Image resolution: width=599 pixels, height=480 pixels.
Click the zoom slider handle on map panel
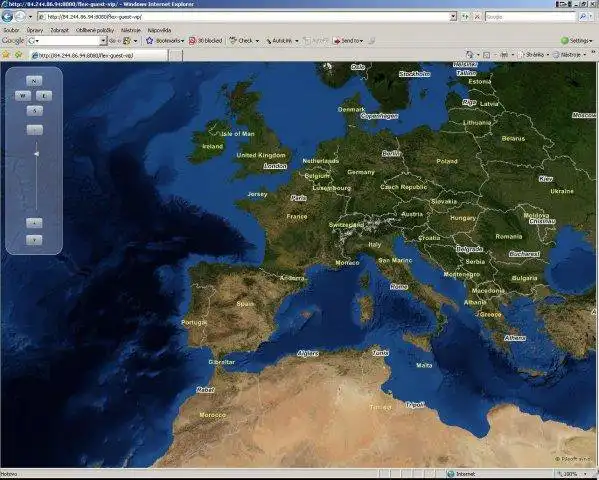pyautogui.click(x=36, y=154)
